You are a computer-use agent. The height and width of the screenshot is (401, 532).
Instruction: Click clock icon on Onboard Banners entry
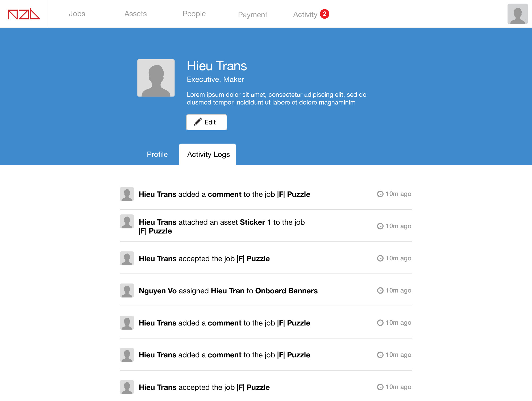380,290
